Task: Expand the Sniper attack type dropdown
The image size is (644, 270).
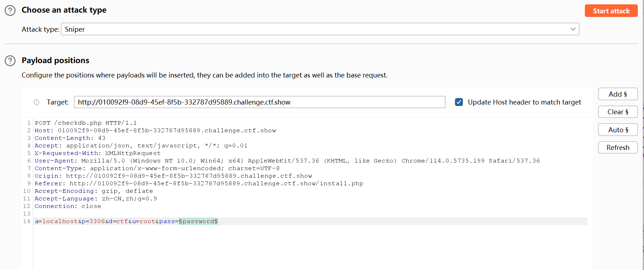Action: point(573,29)
